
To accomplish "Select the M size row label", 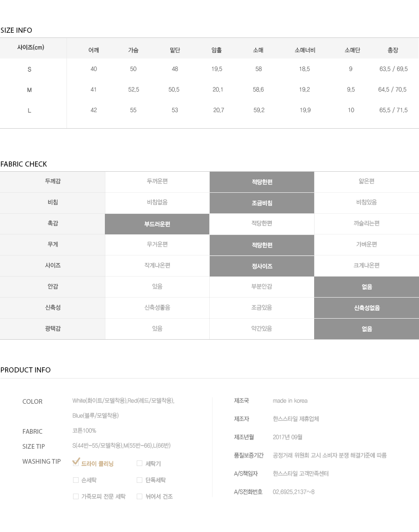I will pyautogui.click(x=29, y=90).
